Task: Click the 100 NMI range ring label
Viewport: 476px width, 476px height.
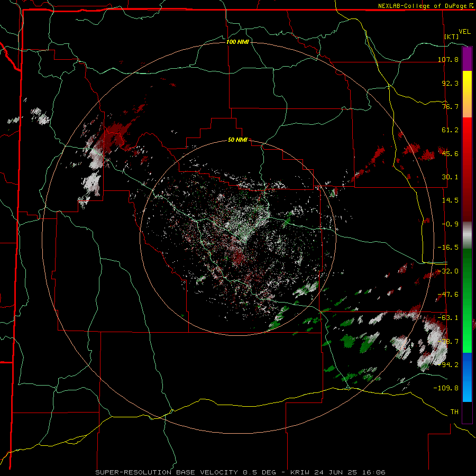Action: (x=237, y=42)
